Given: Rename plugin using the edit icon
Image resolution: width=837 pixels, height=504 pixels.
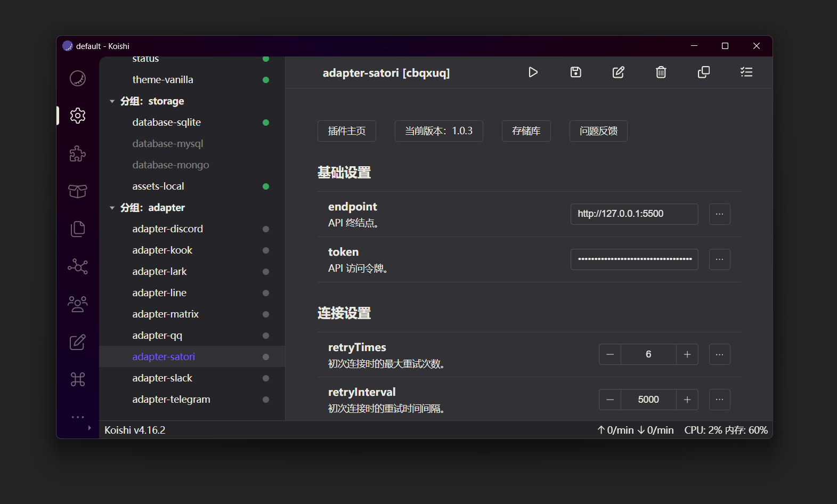Looking at the screenshot, I should tap(619, 72).
